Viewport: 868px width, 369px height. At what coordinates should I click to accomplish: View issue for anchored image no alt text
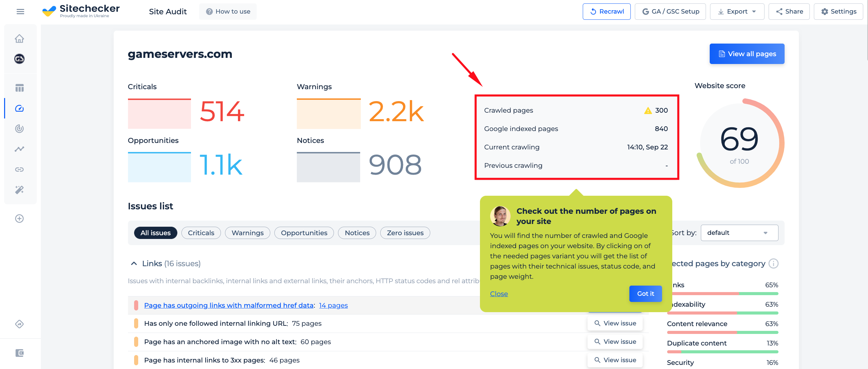[615, 342]
